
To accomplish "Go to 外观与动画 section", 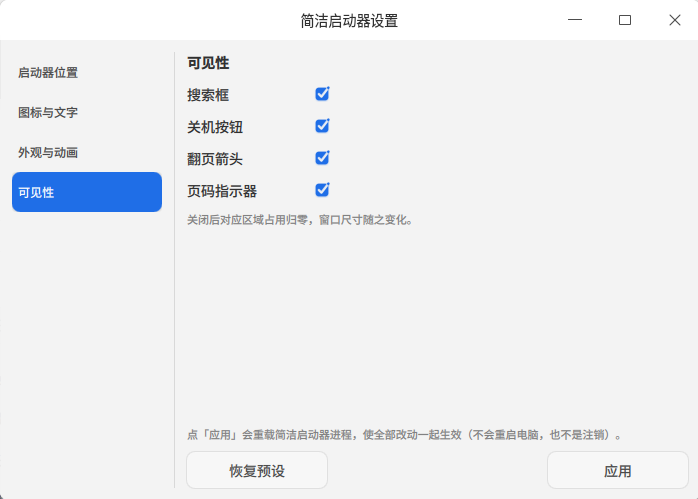I will pyautogui.click(x=87, y=153).
